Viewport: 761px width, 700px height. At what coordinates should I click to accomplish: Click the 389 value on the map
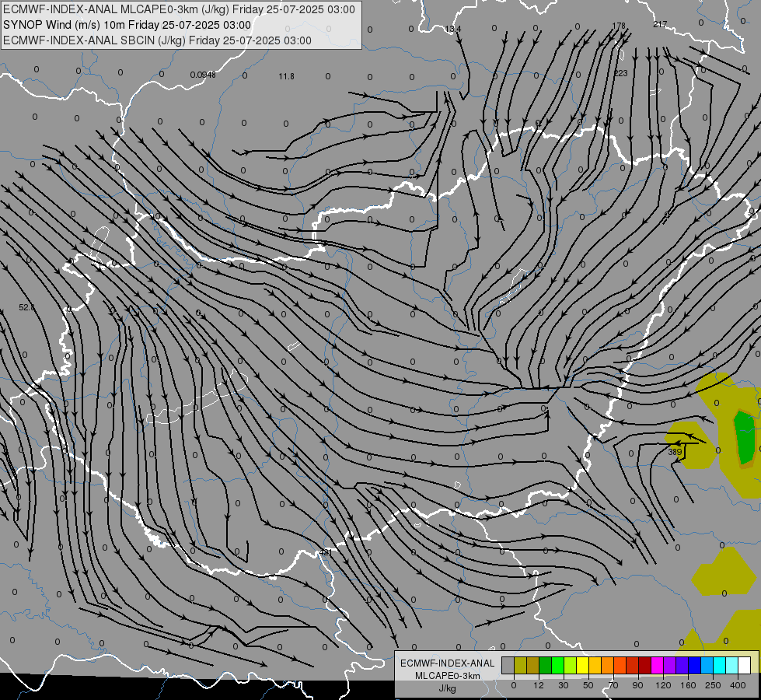(675, 452)
